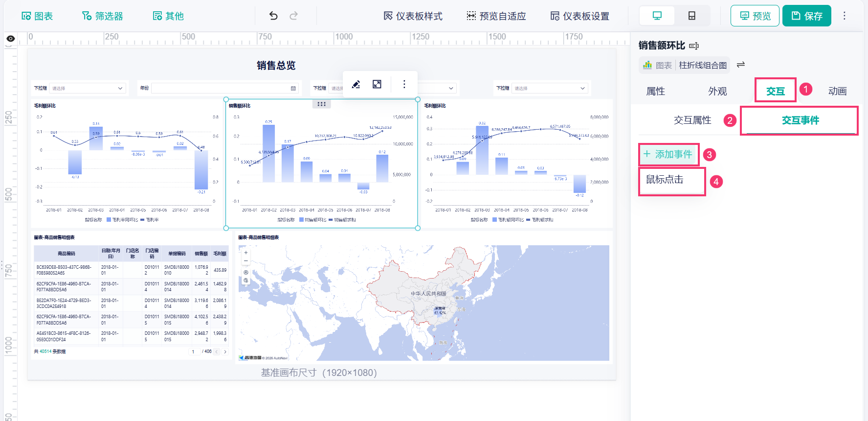Screen dimensions: 868x421
Task: Click the swap chart type icon
Action: coord(741,65)
